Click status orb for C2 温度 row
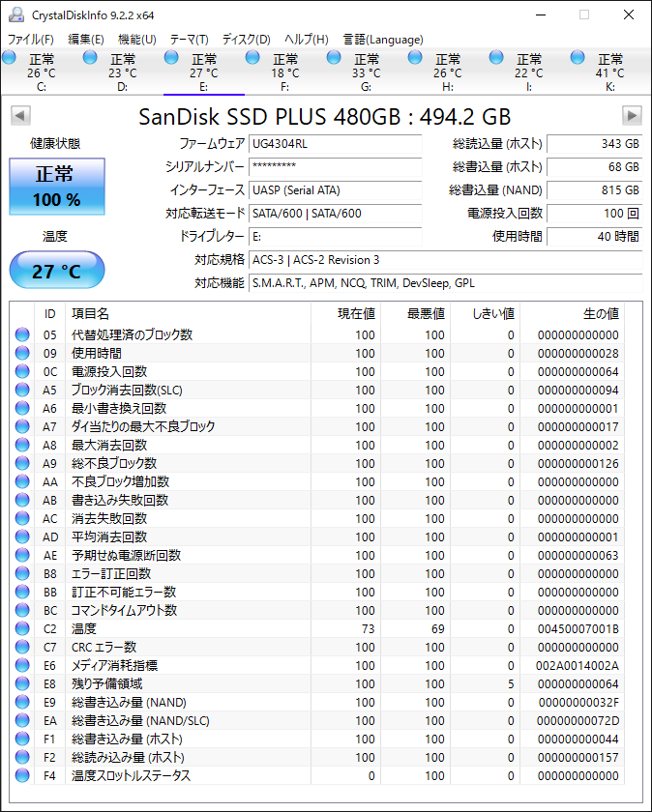Image resolution: width=652 pixels, height=812 pixels. 22,628
